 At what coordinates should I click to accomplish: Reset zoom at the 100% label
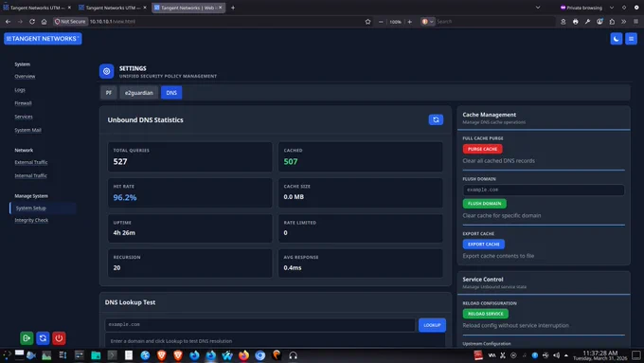click(395, 22)
